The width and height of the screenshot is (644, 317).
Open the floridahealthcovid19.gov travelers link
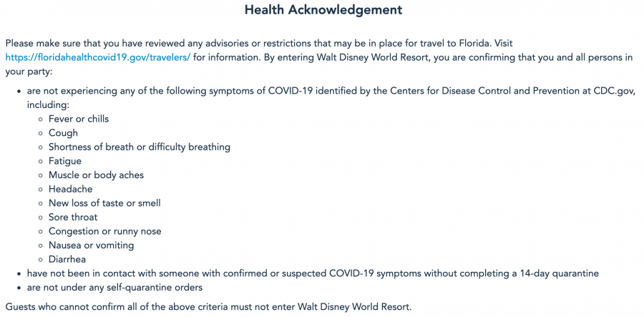pyautogui.click(x=98, y=57)
